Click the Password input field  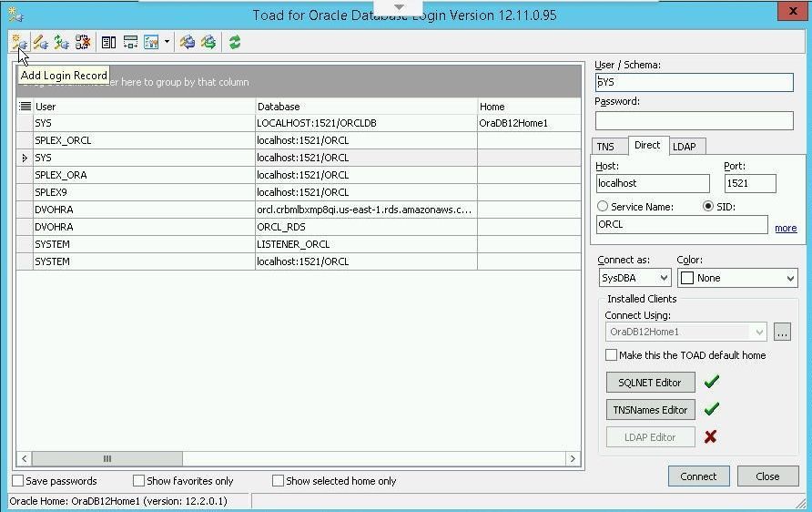[x=694, y=121]
